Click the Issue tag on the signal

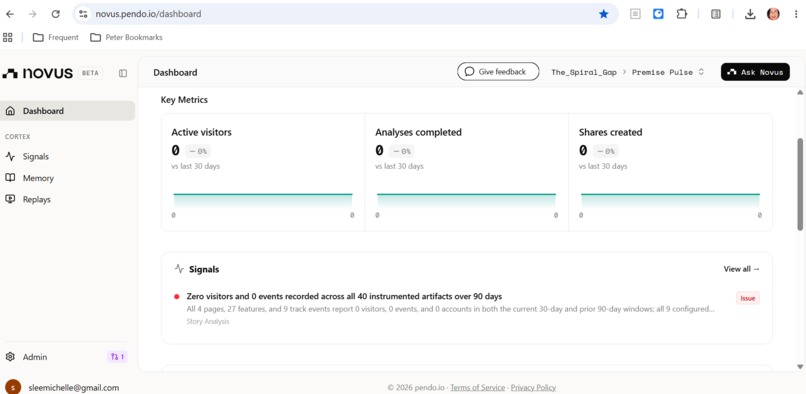coord(748,298)
